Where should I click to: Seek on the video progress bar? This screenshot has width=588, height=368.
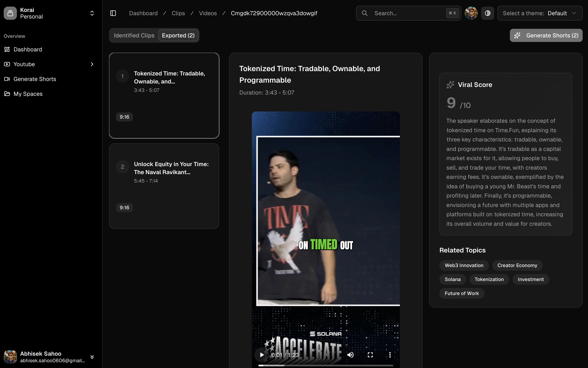[326, 365]
